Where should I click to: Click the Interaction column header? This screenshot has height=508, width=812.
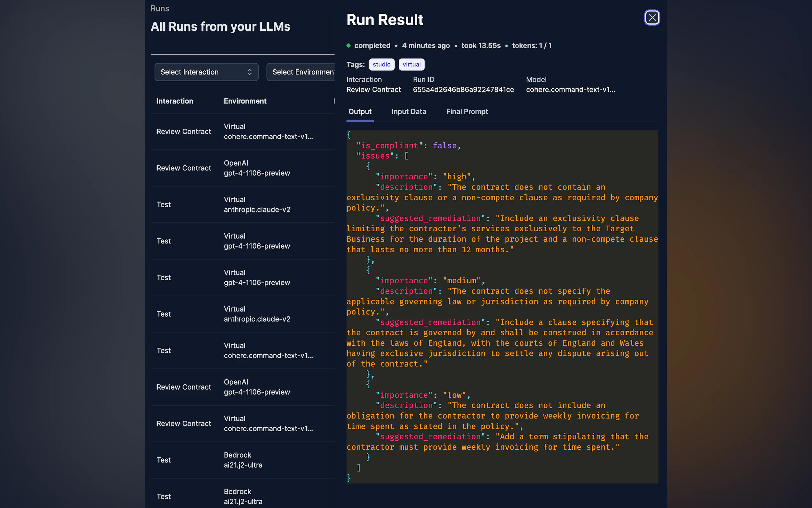175,101
